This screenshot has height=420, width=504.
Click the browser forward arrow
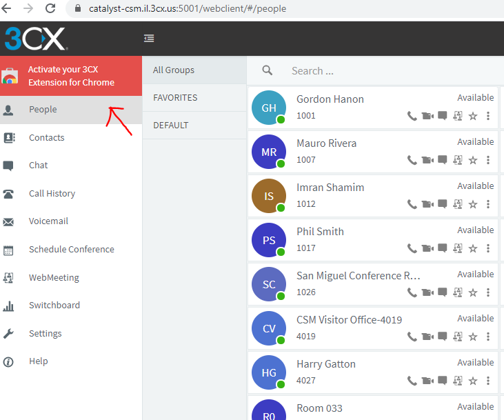click(28, 8)
